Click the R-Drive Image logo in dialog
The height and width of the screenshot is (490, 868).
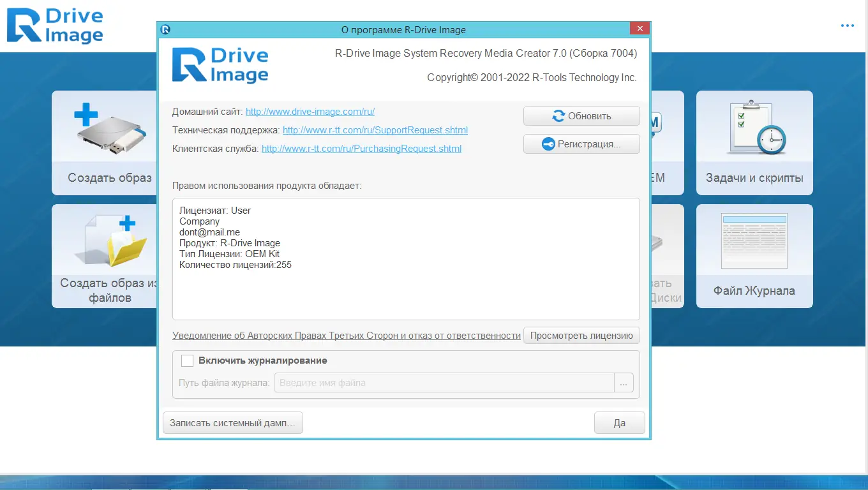[220, 66]
